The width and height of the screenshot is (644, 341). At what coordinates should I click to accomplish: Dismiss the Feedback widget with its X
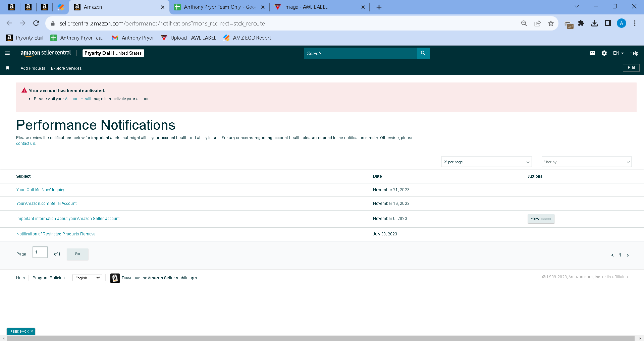click(32, 332)
